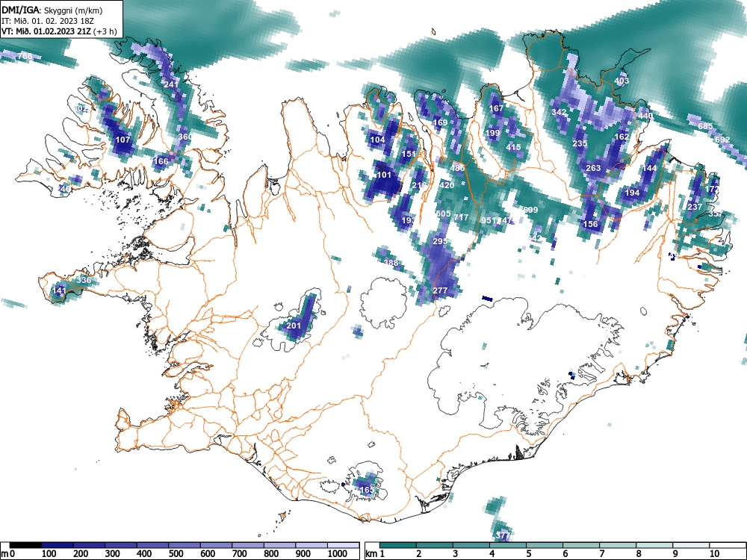
Task: Click the visibility value '169' on the map
Action: 440,122
